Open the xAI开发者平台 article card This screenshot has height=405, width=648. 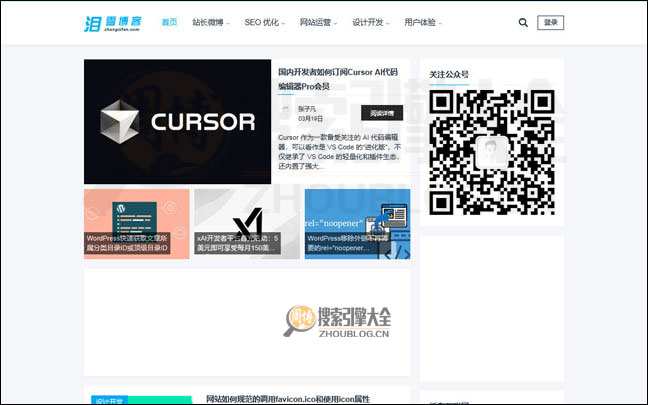click(247, 224)
